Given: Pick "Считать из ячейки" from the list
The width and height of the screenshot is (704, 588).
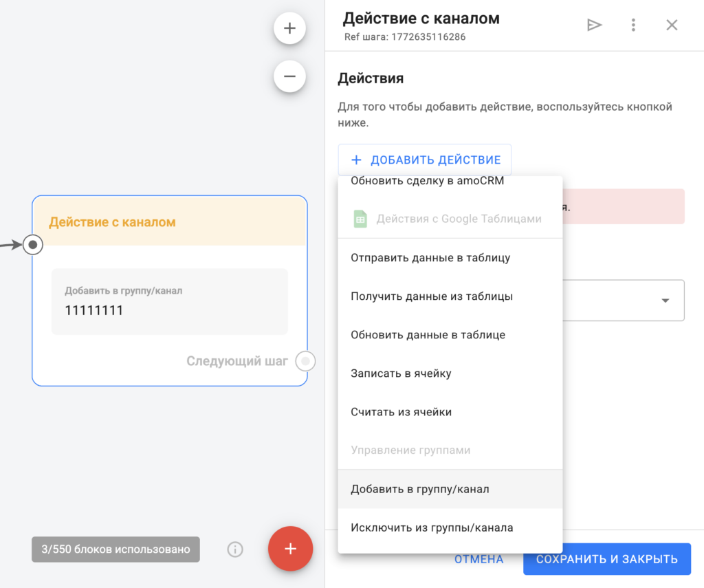Looking at the screenshot, I should pyautogui.click(x=401, y=412).
